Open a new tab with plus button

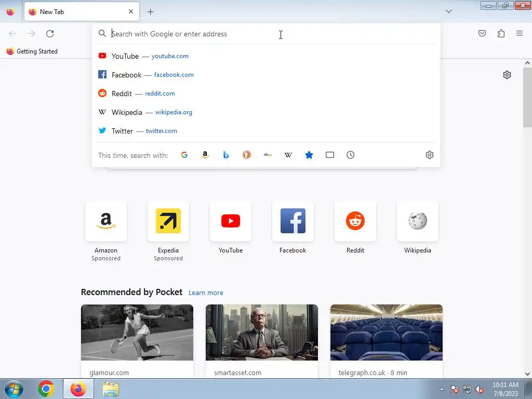coord(150,12)
